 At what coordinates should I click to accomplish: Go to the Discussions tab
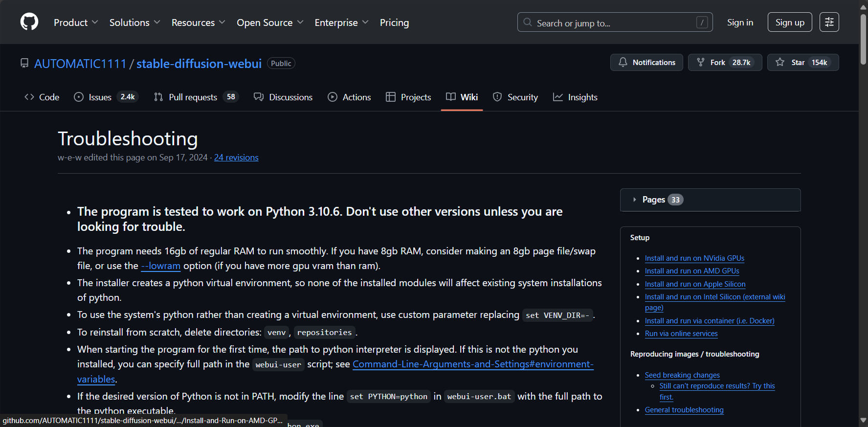(x=283, y=97)
